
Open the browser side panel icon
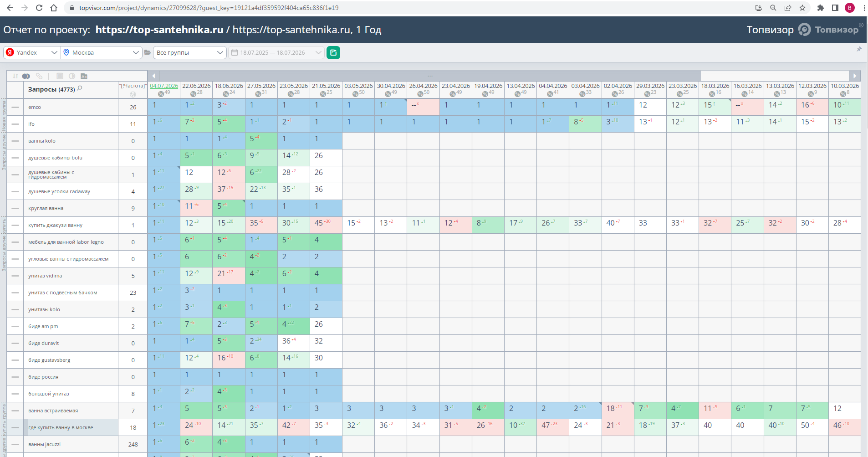pyautogui.click(x=835, y=8)
